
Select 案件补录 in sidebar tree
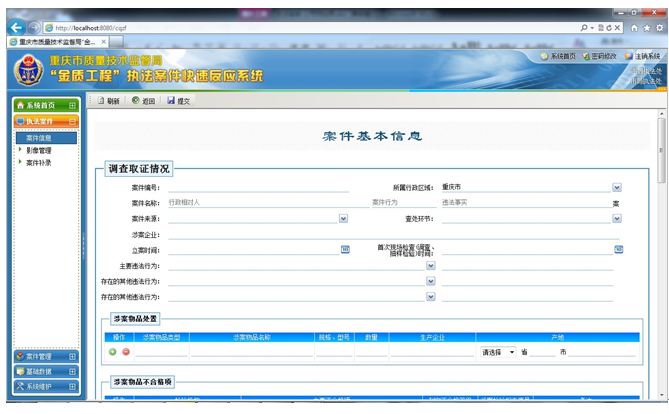coord(39,162)
